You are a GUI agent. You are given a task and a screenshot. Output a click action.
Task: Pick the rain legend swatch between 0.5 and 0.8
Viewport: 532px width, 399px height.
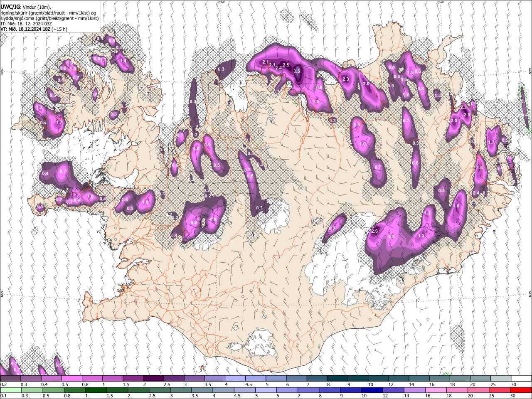click(53, 390)
